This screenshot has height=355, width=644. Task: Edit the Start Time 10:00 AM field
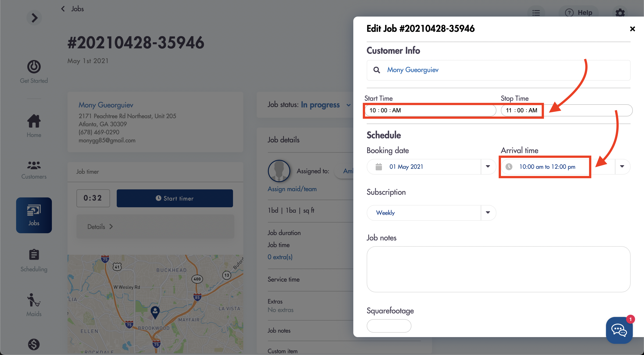point(430,110)
